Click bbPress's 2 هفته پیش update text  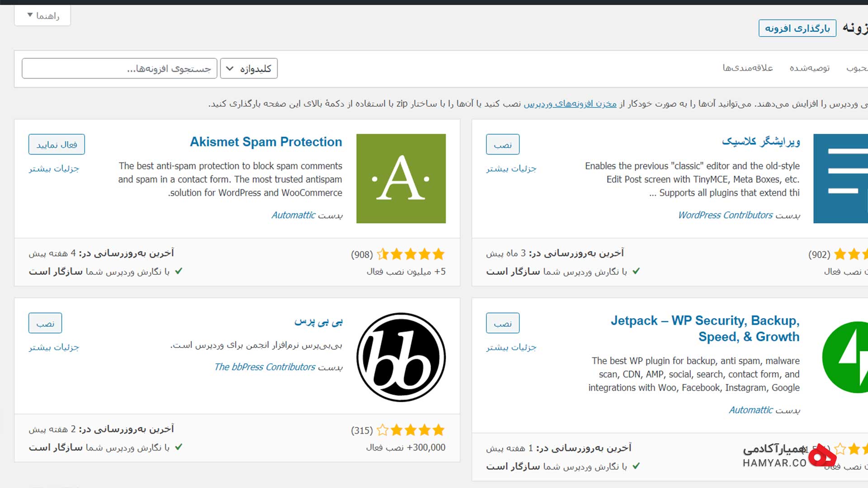pyautogui.click(x=52, y=429)
